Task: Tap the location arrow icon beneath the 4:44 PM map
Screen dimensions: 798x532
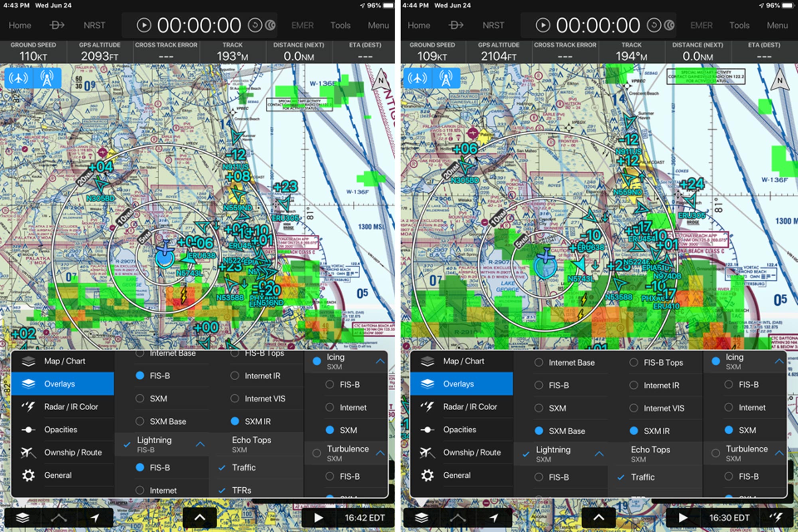Action: 494,518
